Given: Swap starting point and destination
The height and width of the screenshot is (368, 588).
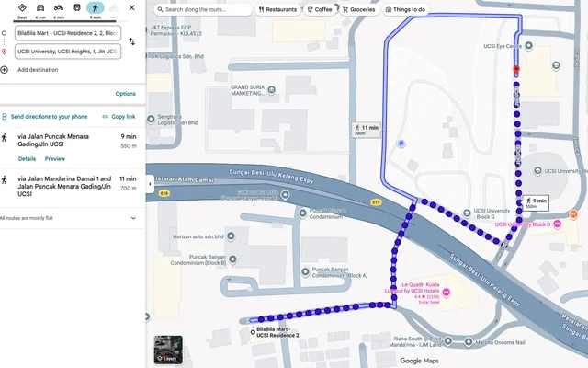Looking at the screenshot, I should coord(132,41).
